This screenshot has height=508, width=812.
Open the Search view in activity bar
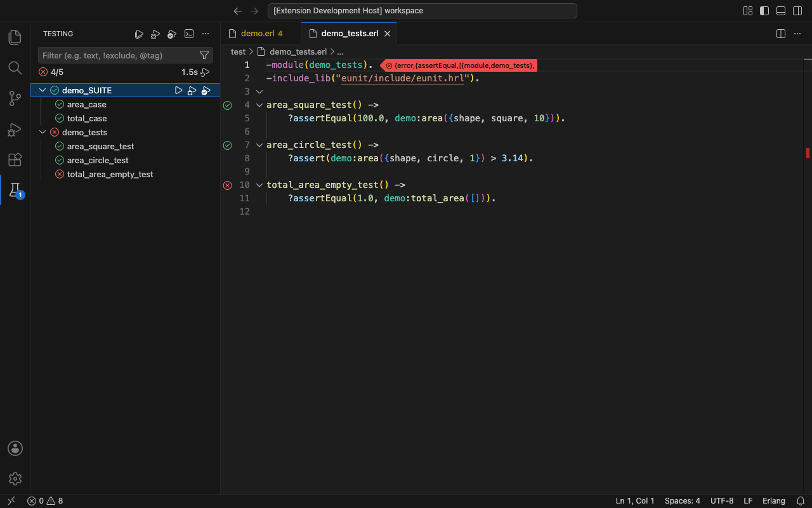coord(15,67)
